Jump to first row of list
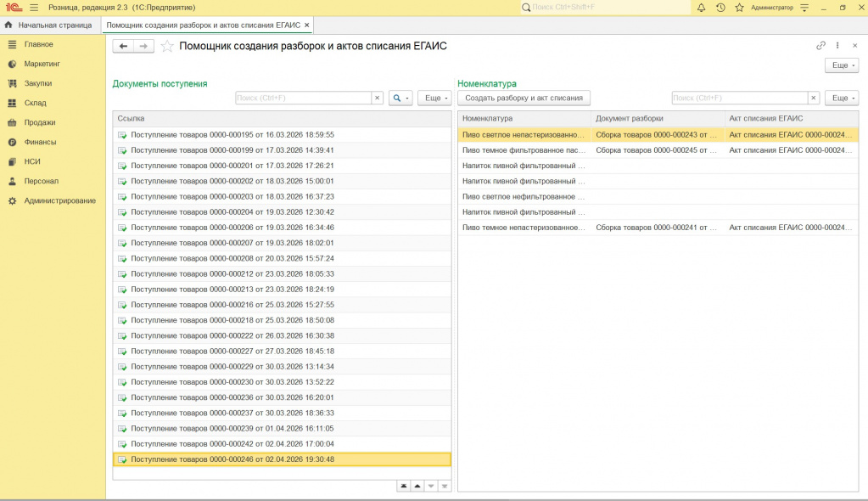 coord(404,486)
